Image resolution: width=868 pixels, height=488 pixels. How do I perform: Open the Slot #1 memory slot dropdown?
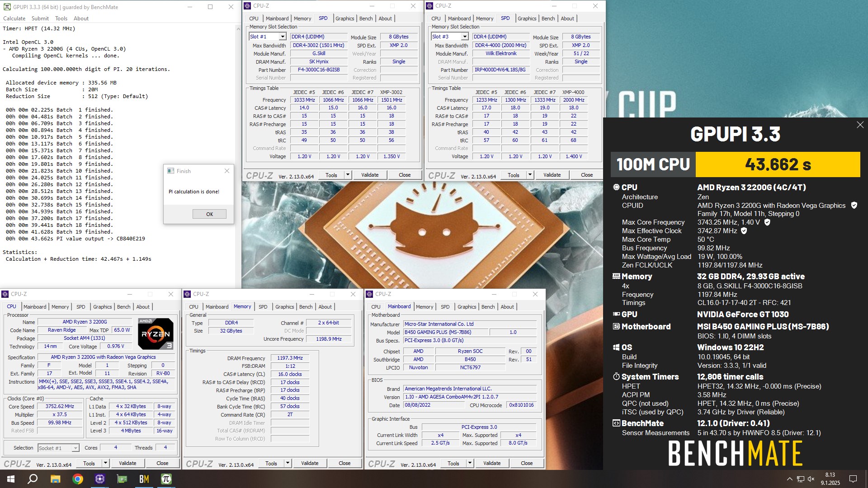[283, 37]
